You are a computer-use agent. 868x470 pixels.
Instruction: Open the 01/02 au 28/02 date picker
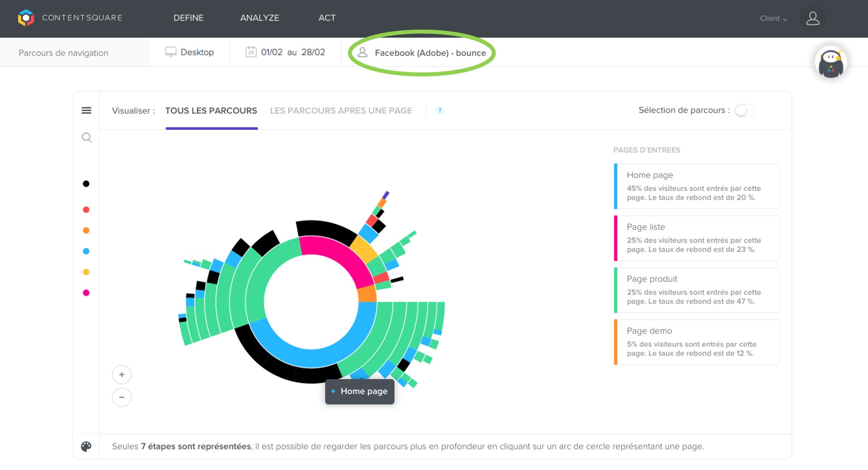285,52
